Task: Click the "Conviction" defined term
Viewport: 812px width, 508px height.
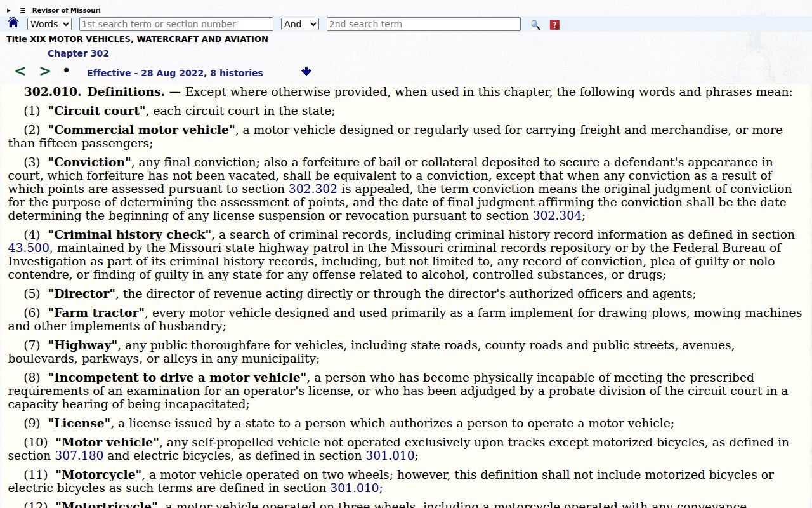Action: pyautogui.click(x=89, y=162)
